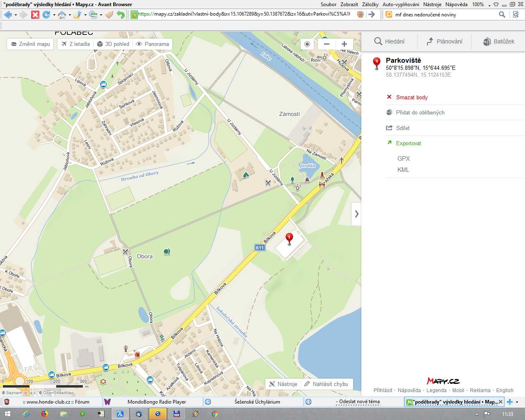Export the point as GPX
This screenshot has width=525, height=420.
(x=404, y=158)
